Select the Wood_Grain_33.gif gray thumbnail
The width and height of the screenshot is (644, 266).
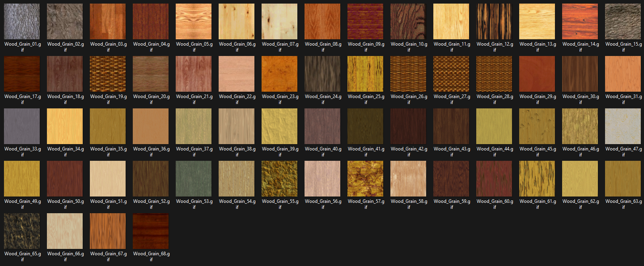(x=22, y=126)
